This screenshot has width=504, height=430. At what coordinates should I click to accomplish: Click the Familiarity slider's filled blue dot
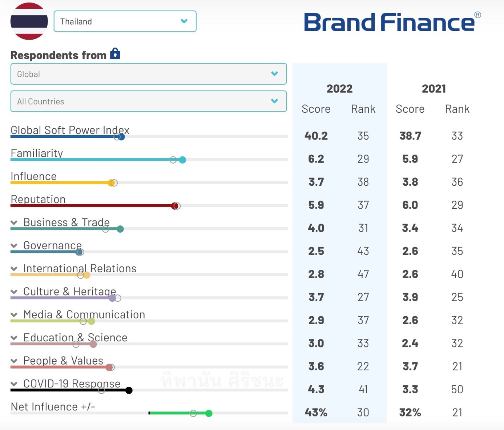click(182, 160)
